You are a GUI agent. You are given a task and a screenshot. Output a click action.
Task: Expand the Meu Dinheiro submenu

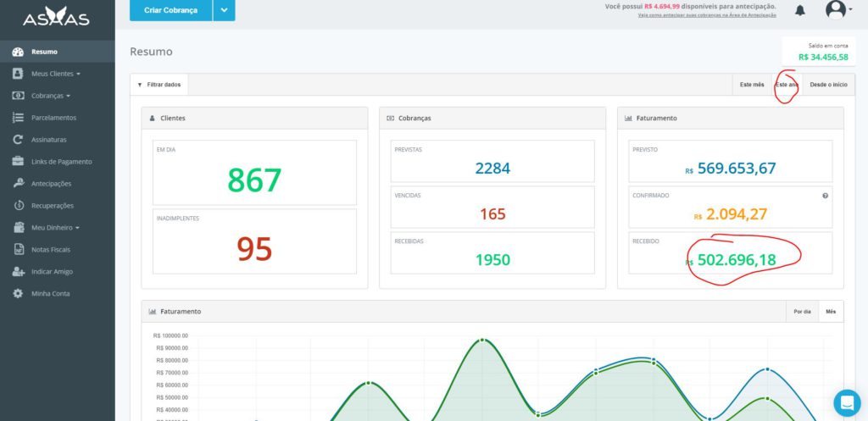(x=77, y=228)
